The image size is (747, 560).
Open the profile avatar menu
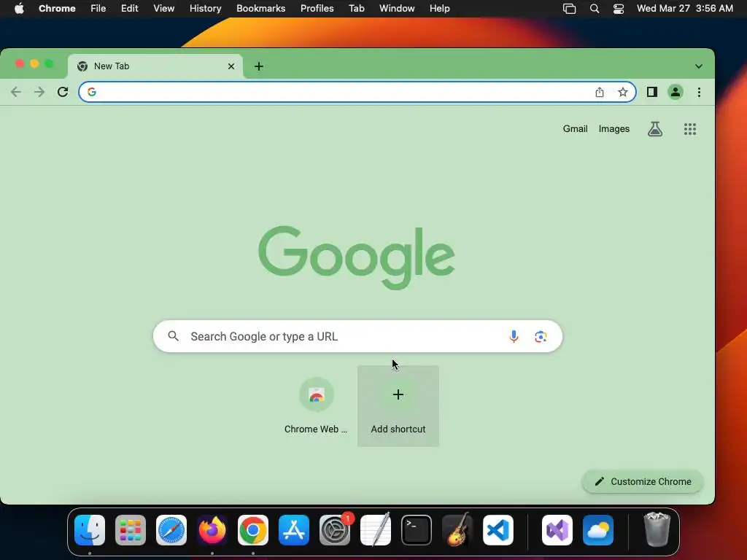coord(676,92)
